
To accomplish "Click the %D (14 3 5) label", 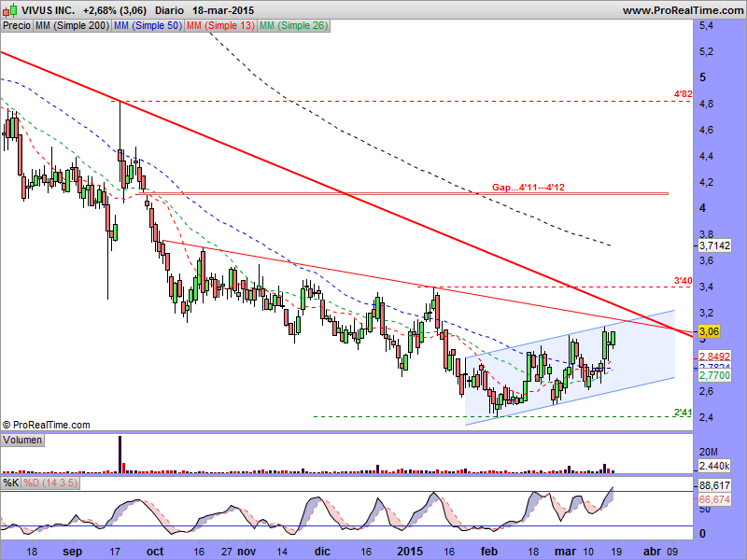I will (x=50, y=483).
